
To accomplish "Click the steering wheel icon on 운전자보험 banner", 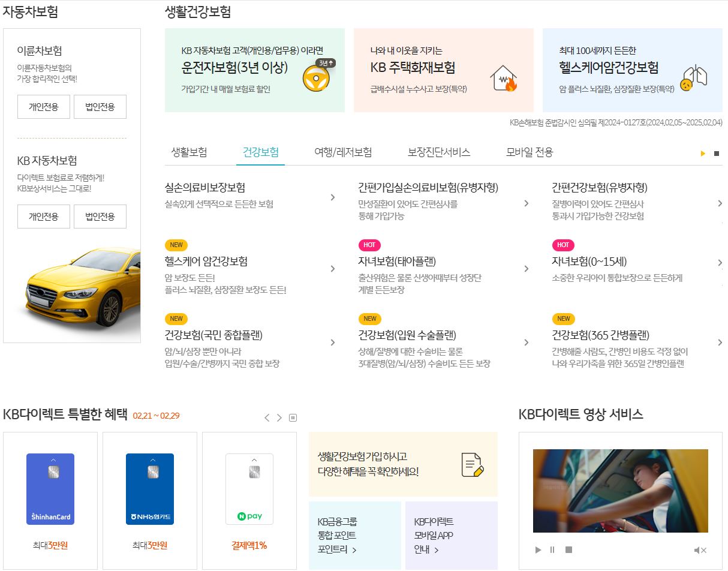I will [x=315, y=77].
